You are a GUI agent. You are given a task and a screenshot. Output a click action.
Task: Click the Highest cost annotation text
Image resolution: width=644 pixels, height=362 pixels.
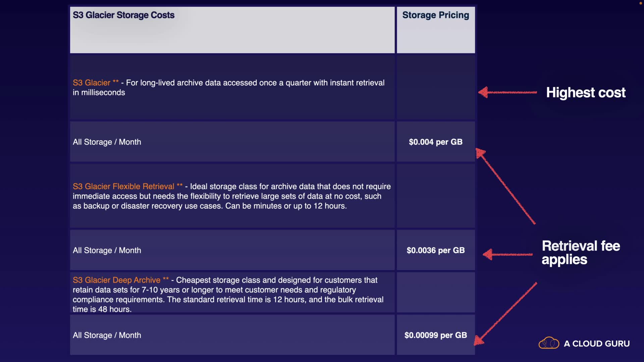pos(586,93)
